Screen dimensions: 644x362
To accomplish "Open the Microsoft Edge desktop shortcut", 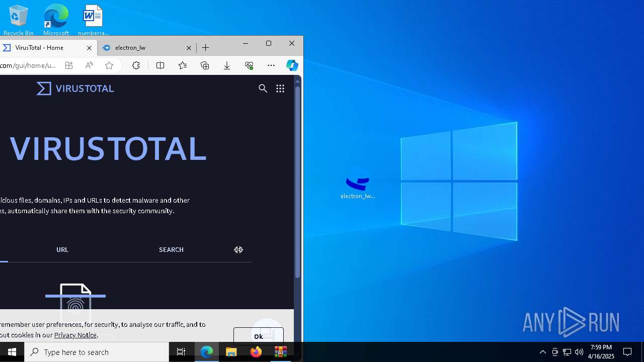I will [56, 20].
